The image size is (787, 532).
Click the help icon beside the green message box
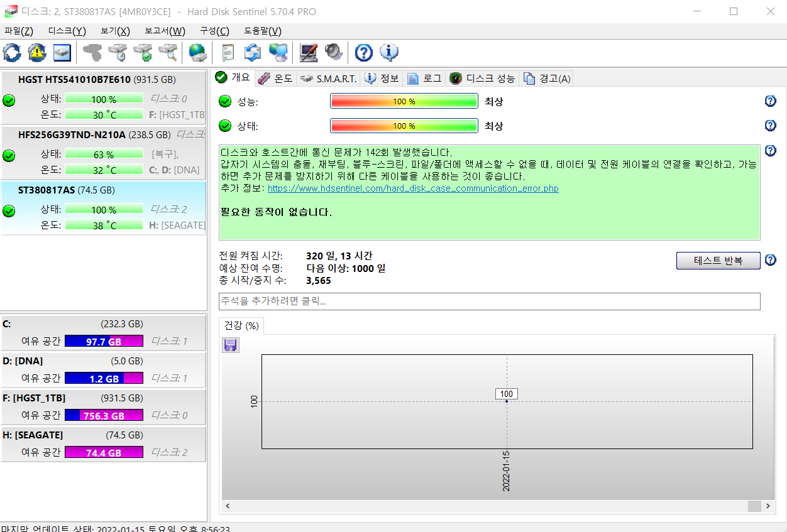click(x=770, y=151)
